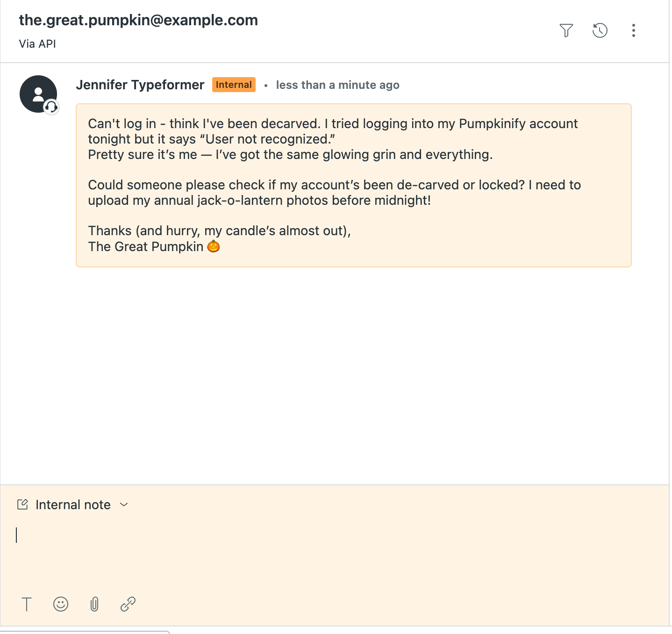
Task: Open the three-dot more options menu
Action: (633, 30)
